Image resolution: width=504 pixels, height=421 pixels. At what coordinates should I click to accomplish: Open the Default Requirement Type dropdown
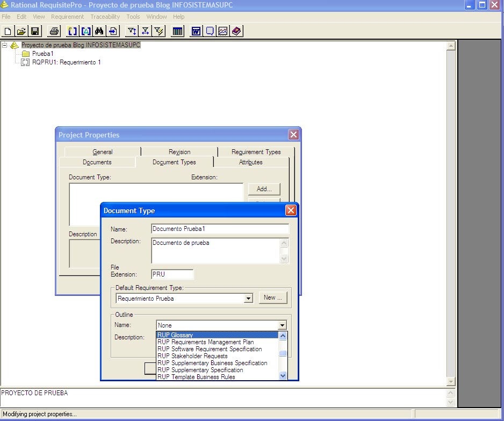tap(248, 299)
